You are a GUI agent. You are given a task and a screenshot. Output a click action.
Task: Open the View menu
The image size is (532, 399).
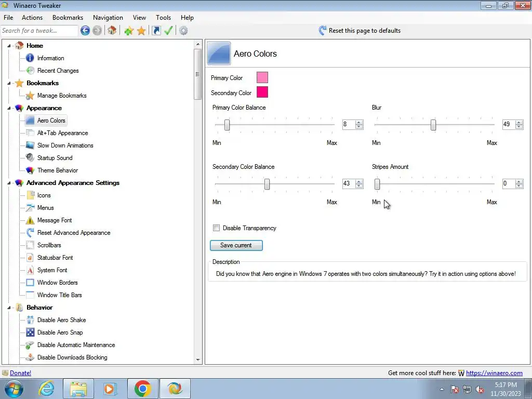pos(139,18)
